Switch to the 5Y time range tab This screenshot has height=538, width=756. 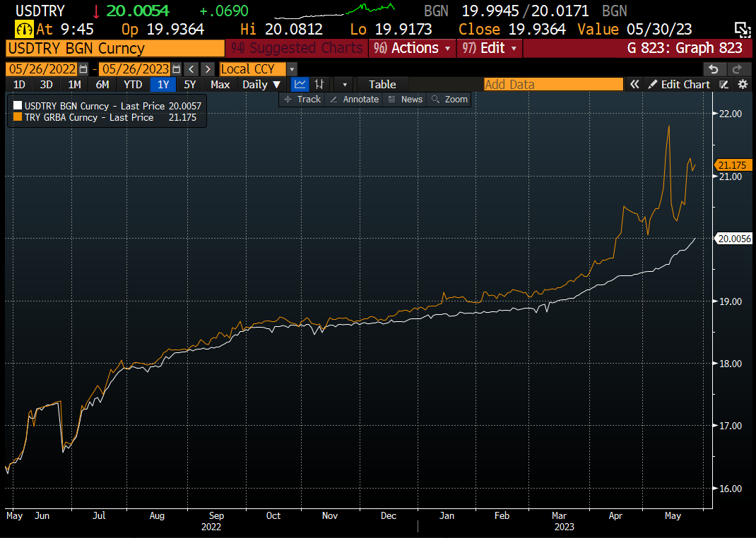189,84
